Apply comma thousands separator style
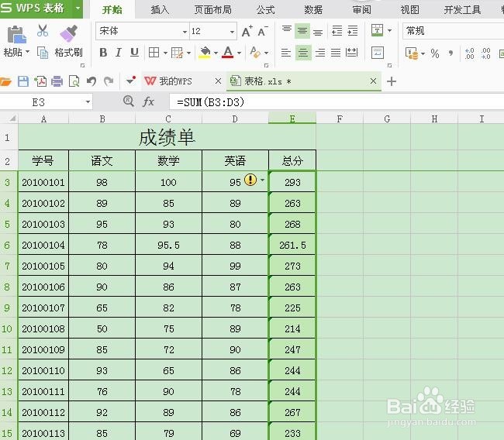This screenshot has width=504, height=440. pos(451,53)
